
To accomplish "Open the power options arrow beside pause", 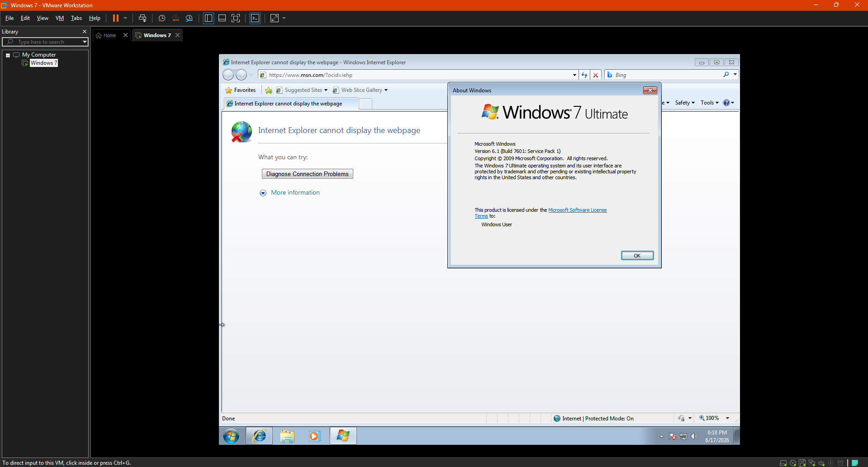I will (125, 18).
